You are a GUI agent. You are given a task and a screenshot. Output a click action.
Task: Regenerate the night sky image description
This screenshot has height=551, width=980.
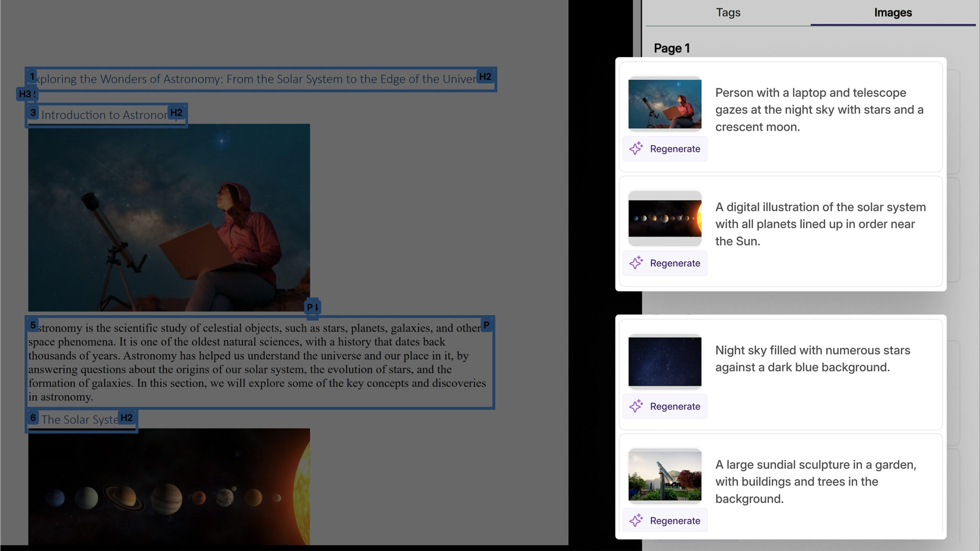(665, 406)
